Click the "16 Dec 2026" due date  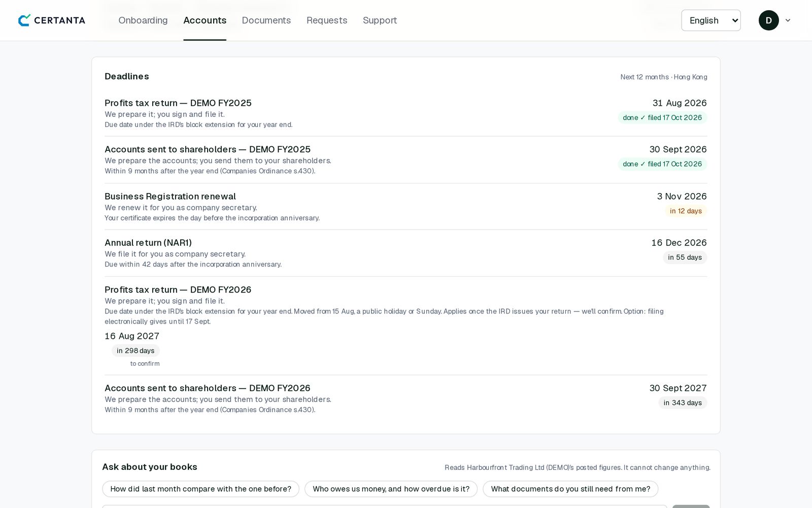pos(679,243)
